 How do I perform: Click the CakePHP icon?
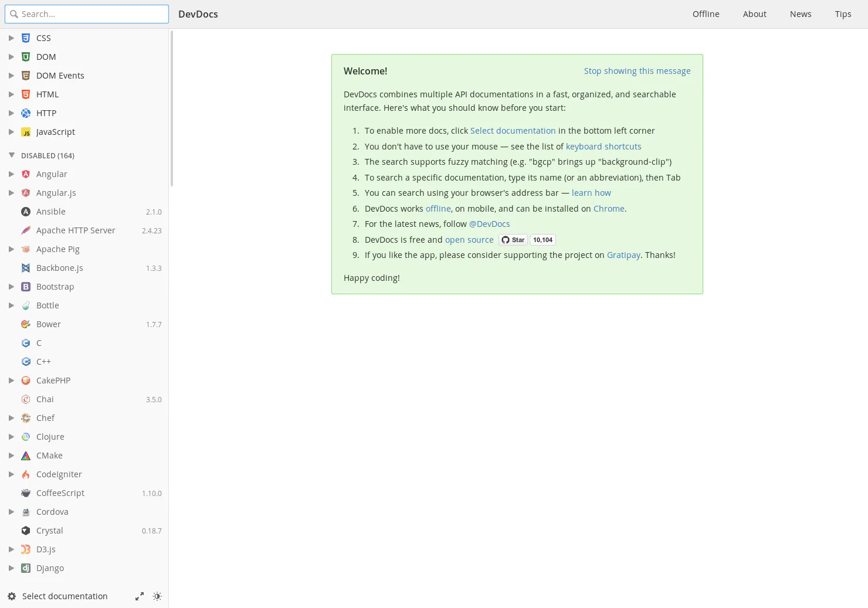coord(26,381)
